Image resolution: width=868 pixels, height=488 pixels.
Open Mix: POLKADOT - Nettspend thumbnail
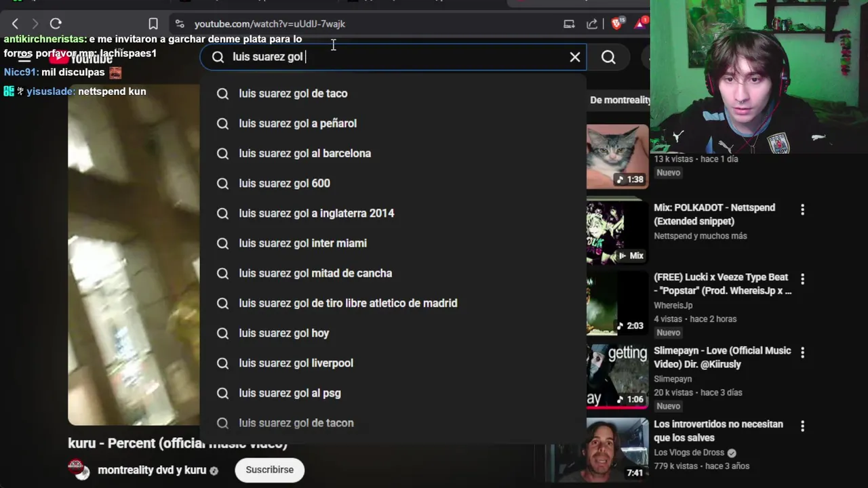click(x=617, y=232)
